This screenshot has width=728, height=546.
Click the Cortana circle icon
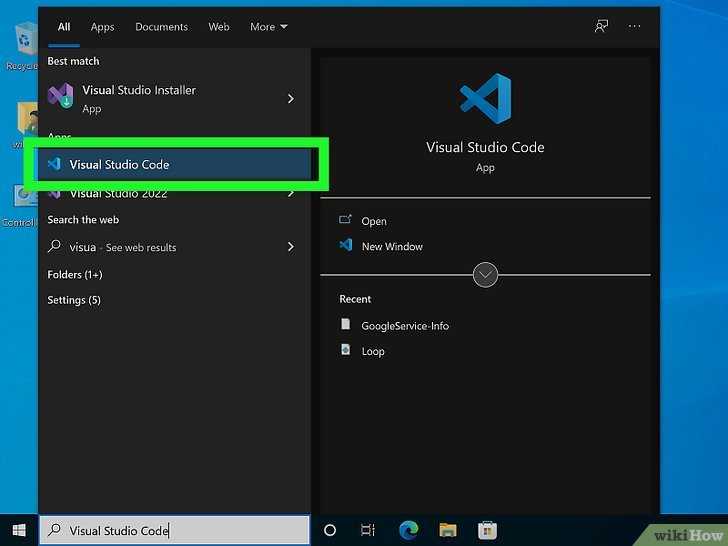click(330, 530)
